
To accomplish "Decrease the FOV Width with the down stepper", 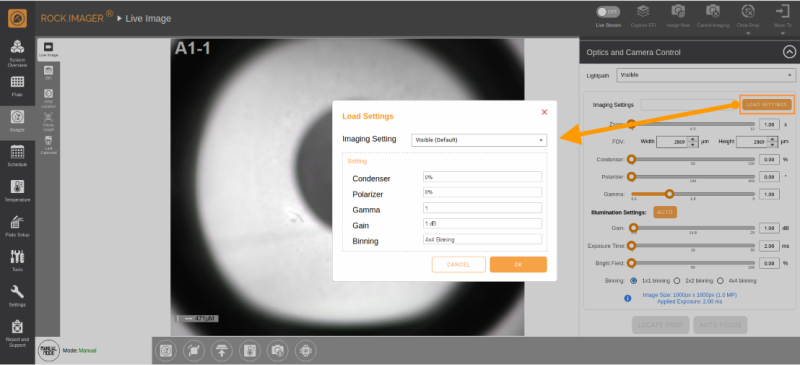I will 693,144.
